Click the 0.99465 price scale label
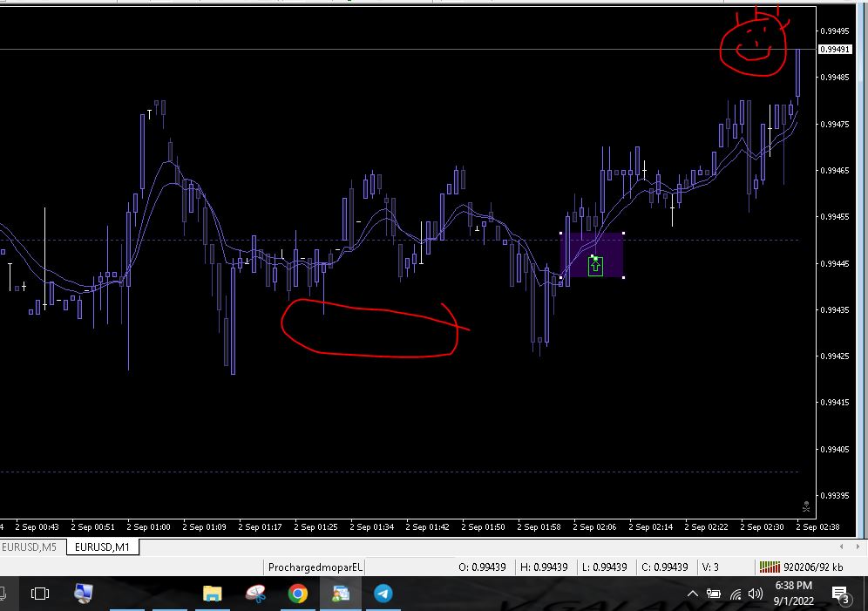The image size is (868, 611). click(835, 171)
